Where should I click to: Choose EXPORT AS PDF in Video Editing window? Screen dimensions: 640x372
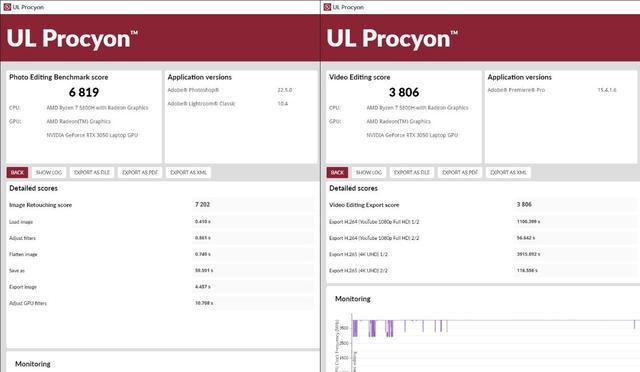point(460,172)
